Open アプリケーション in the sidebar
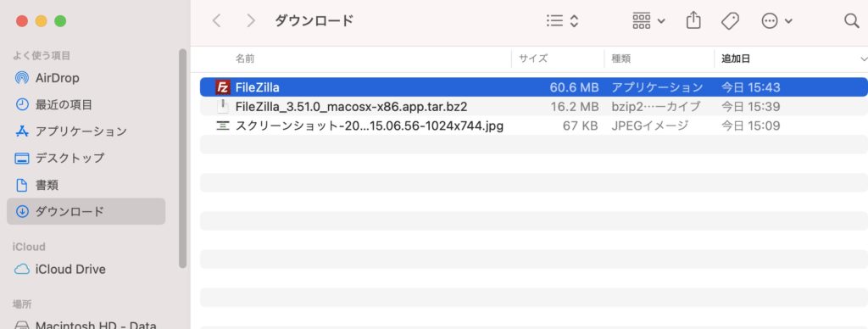 (86, 131)
